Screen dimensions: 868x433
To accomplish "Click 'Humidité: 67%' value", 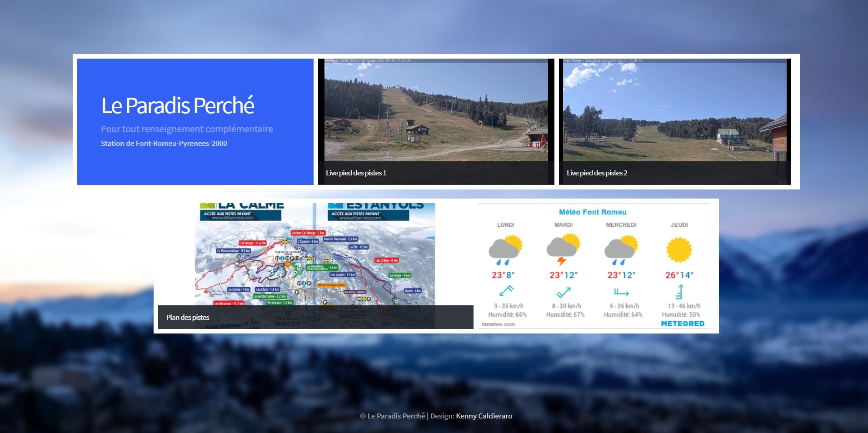I will 565,314.
